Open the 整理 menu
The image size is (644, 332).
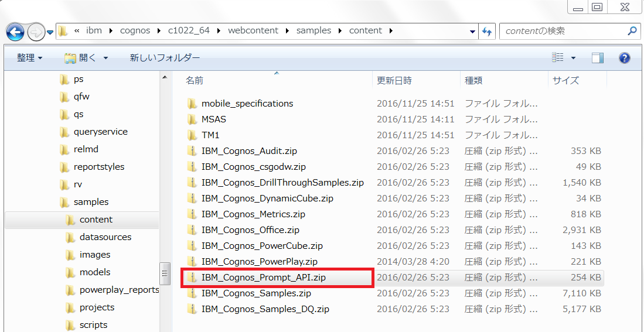click(29, 59)
